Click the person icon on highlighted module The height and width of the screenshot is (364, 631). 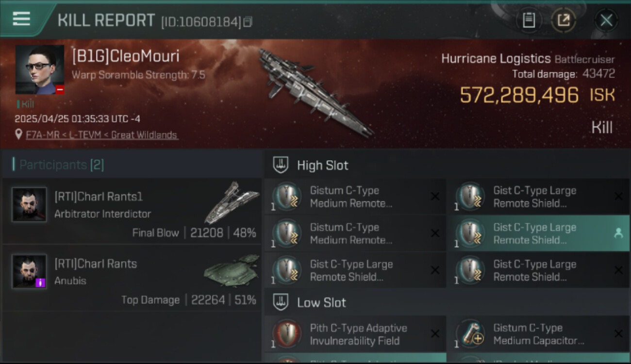click(618, 233)
